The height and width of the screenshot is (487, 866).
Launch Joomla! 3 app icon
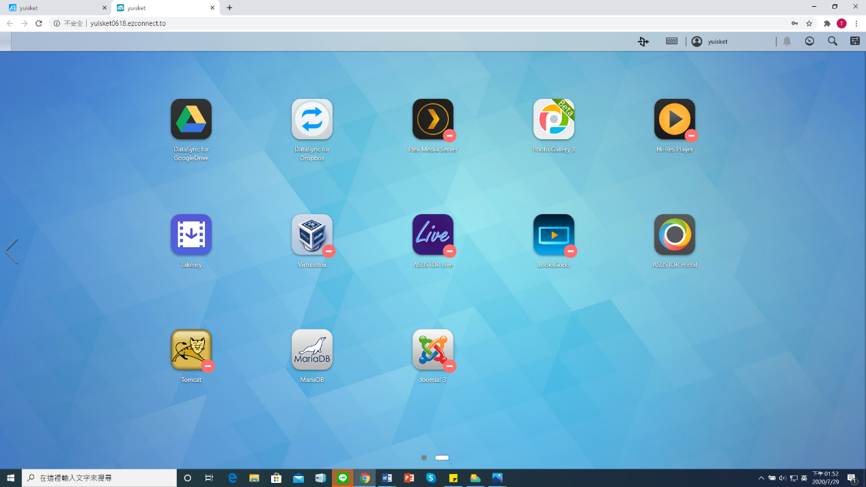[432, 350]
